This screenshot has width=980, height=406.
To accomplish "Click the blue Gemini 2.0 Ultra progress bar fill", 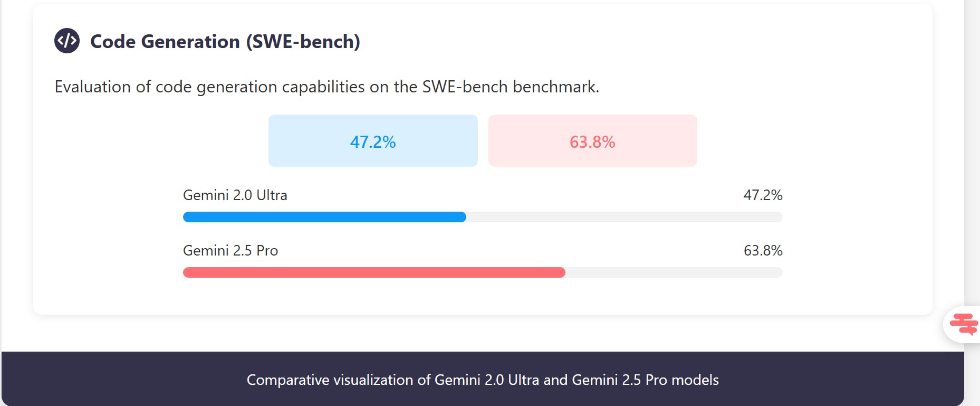I will click(324, 217).
